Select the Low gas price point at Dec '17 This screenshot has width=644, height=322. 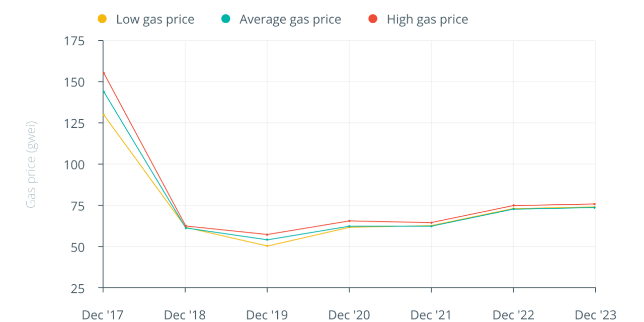coord(103,114)
